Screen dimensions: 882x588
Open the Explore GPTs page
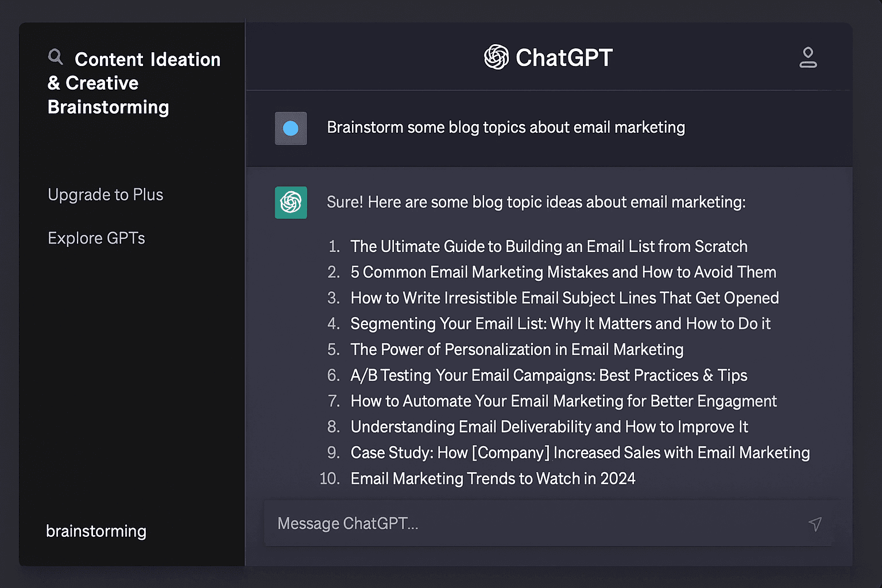point(96,238)
